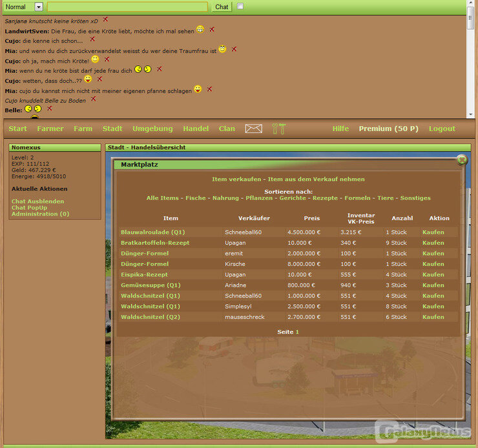Open the Clan menu

point(227,128)
